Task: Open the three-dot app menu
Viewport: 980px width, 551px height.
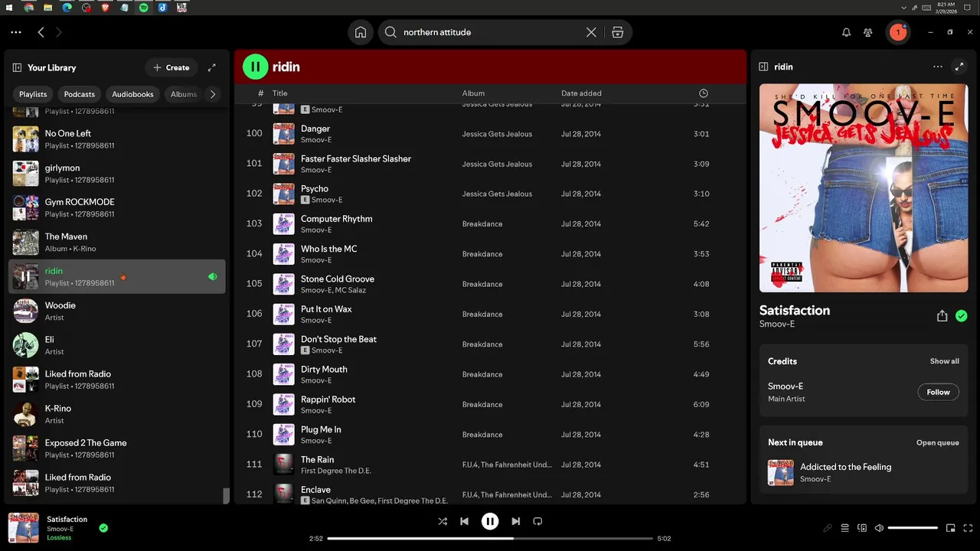Action: pos(16,32)
